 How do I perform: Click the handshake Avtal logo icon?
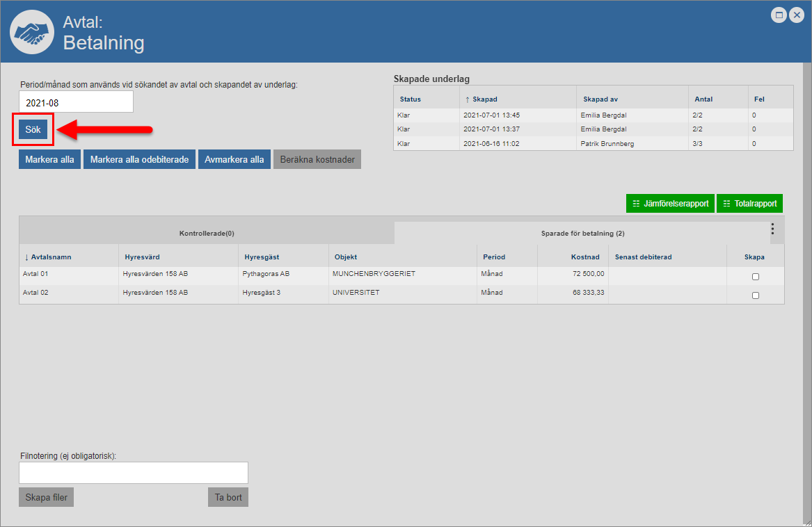pyautogui.click(x=31, y=32)
